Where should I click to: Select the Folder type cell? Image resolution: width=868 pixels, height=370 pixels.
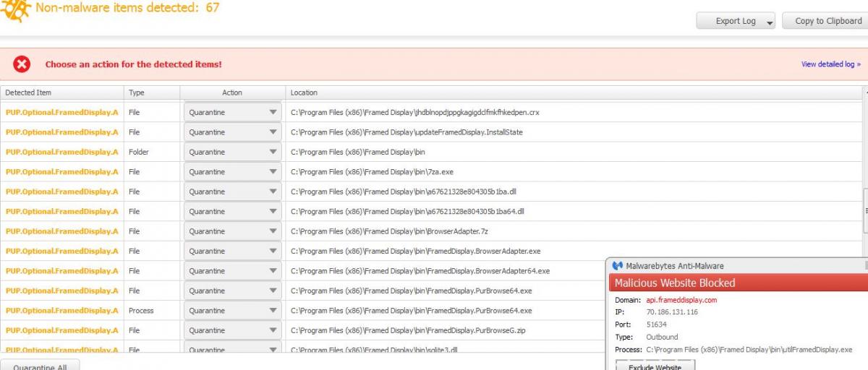pyautogui.click(x=138, y=152)
